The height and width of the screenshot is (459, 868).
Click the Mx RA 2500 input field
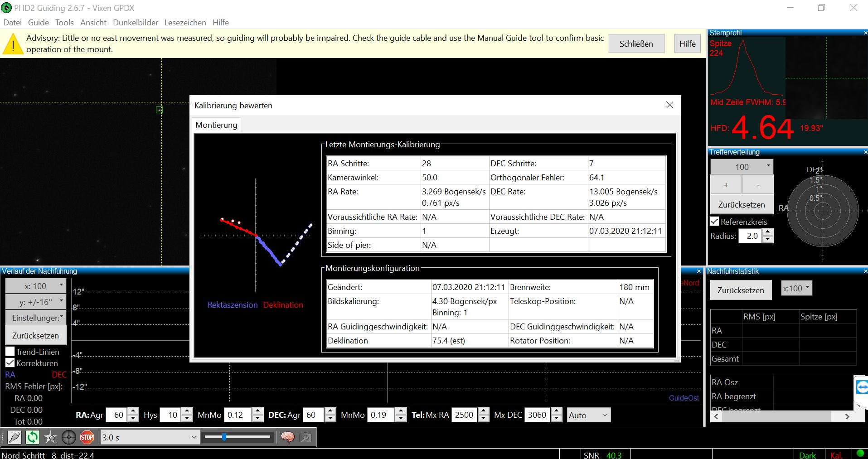click(x=465, y=415)
